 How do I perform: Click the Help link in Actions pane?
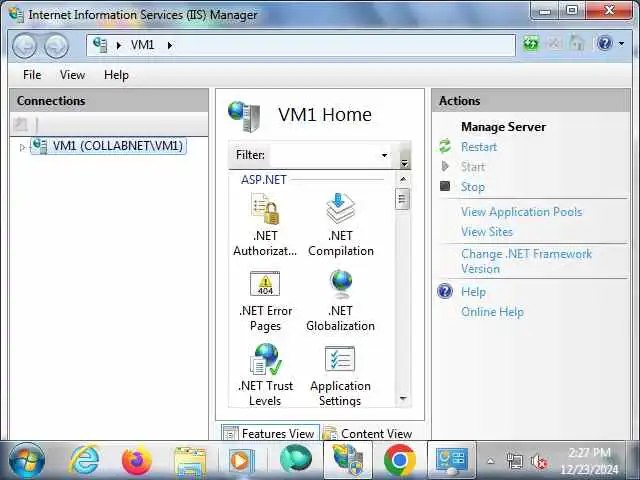[473, 292]
